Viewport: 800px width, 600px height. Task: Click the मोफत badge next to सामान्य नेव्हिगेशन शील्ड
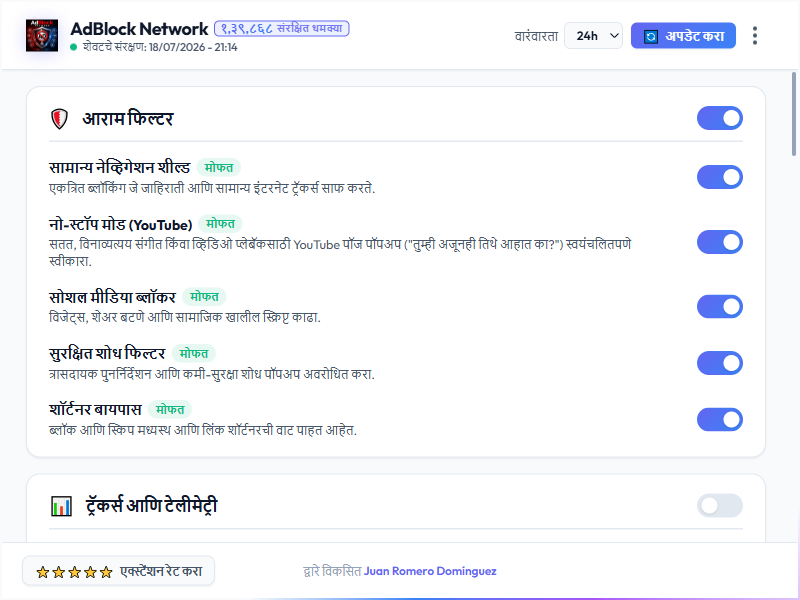(x=219, y=167)
